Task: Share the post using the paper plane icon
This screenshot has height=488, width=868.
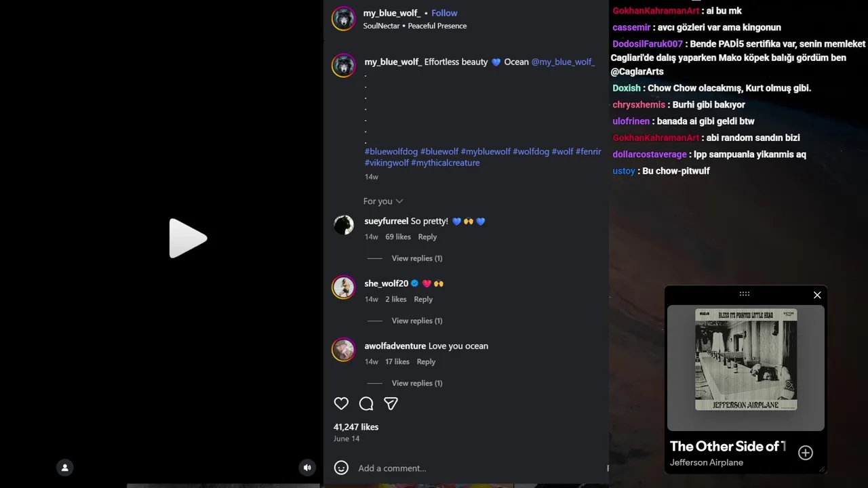Action: click(x=391, y=404)
